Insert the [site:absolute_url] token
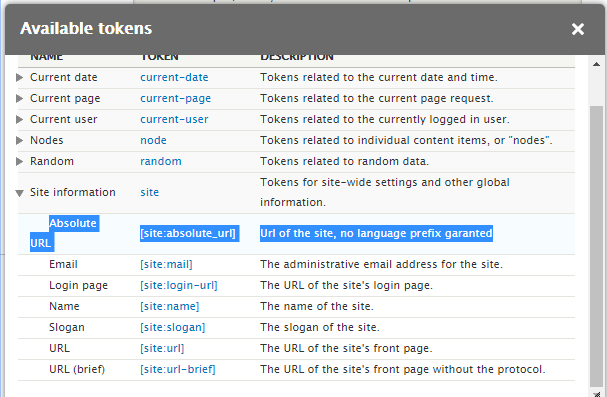The height and width of the screenshot is (397, 607). pyautogui.click(x=188, y=233)
